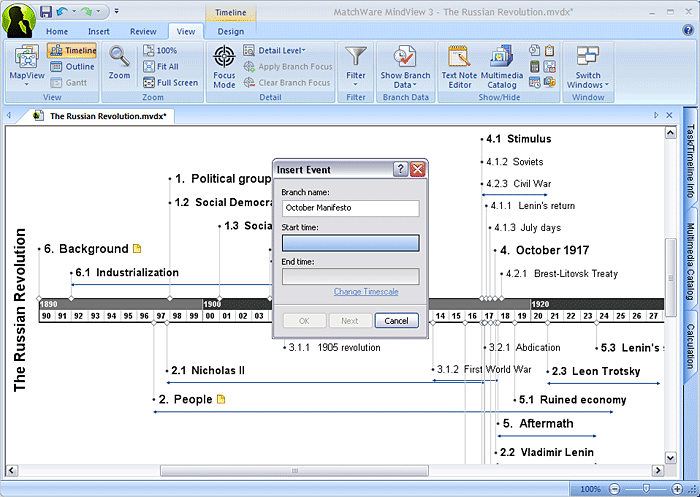Open the MapView dropdown arrow
Screen dimensions: 700x497
(27, 84)
